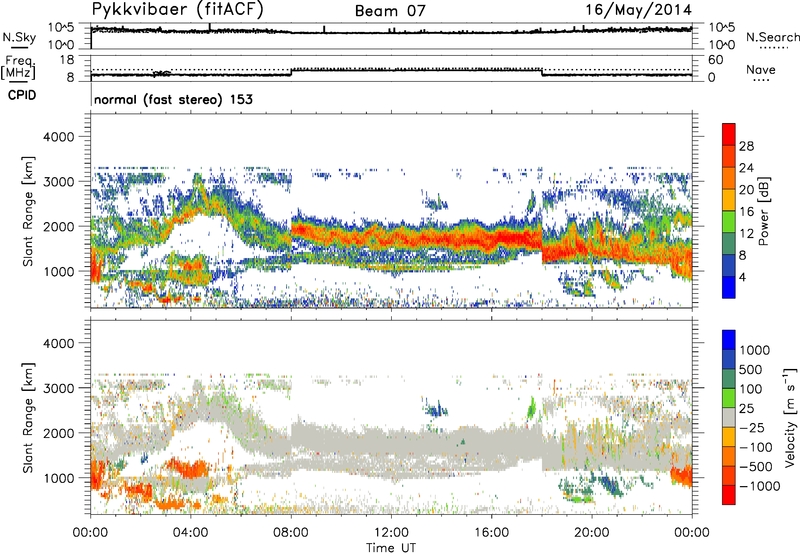Click the '28' tick on power colorbar

pyautogui.click(x=746, y=146)
